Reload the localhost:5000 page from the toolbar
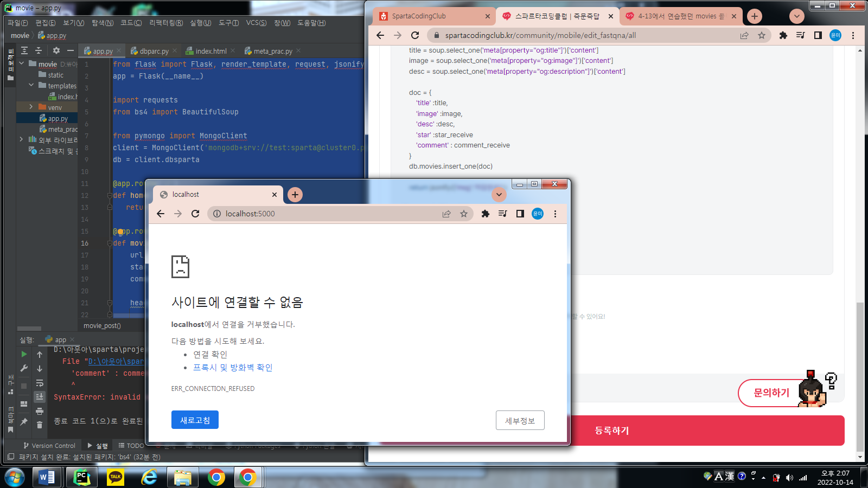The height and width of the screenshot is (488, 868). [195, 214]
